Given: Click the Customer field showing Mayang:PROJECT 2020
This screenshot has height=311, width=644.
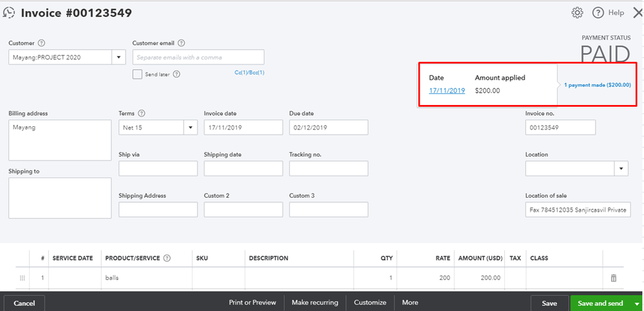Looking at the screenshot, I should [60, 57].
